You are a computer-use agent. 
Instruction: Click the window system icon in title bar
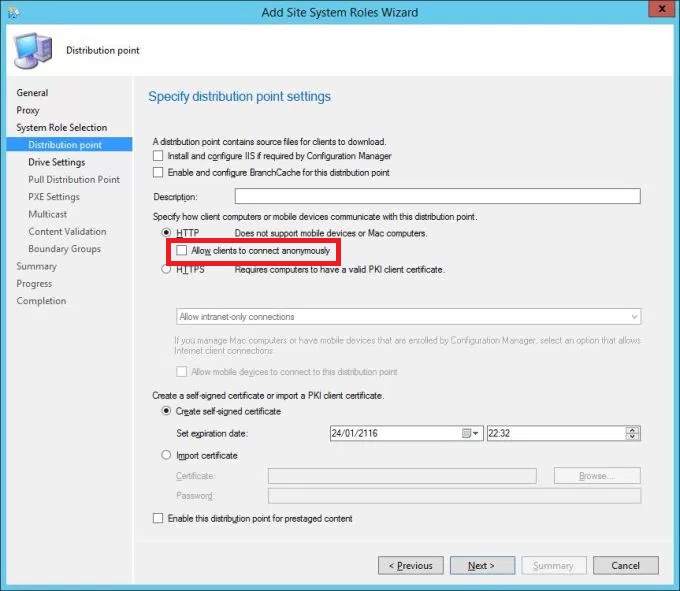[12, 12]
